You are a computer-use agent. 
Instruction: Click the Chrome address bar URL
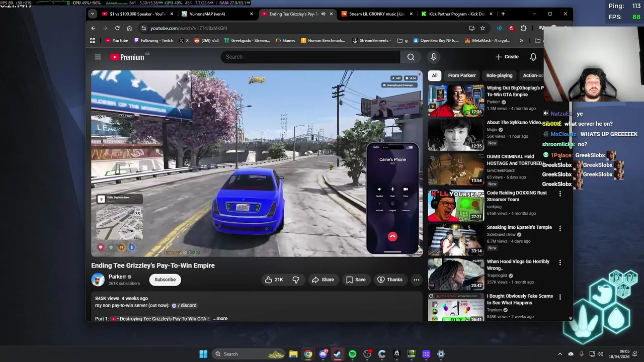(189, 28)
